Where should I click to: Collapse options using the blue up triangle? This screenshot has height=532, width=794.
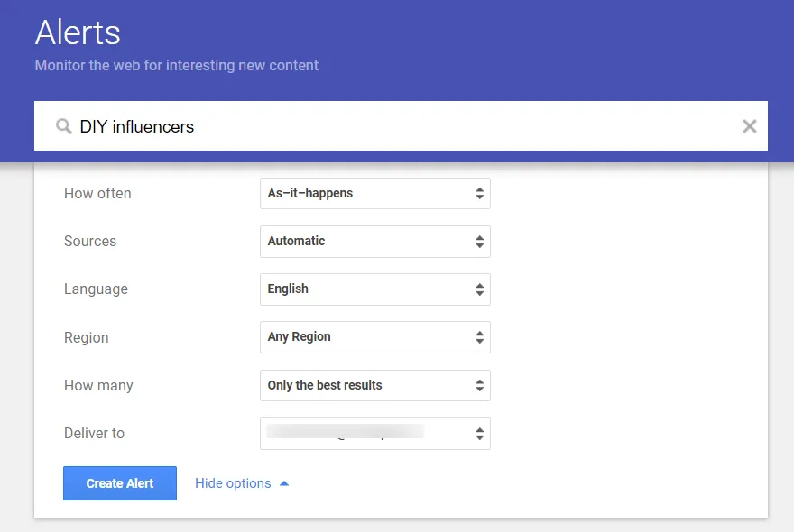[284, 483]
